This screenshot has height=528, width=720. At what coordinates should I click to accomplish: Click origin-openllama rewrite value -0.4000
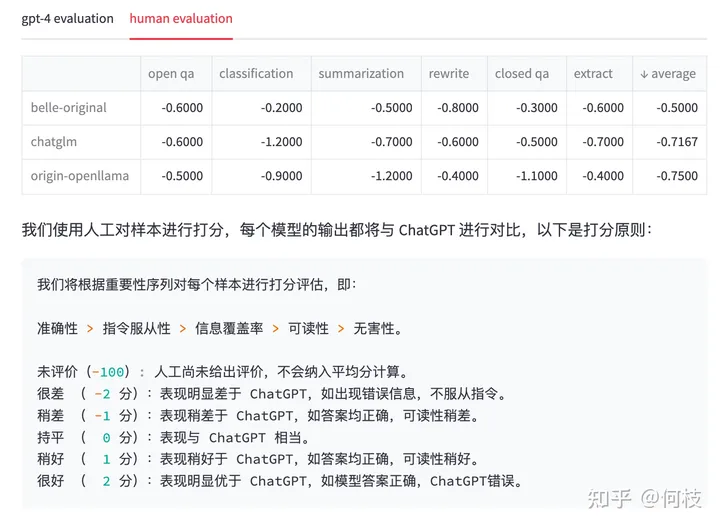pyautogui.click(x=458, y=176)
